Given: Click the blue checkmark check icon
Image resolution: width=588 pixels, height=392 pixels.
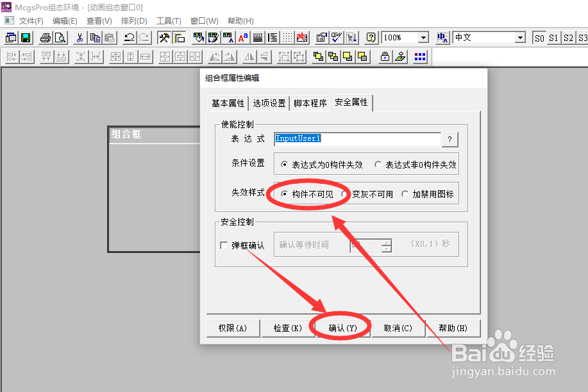Looking at the screenshot, I should [337, 38].
